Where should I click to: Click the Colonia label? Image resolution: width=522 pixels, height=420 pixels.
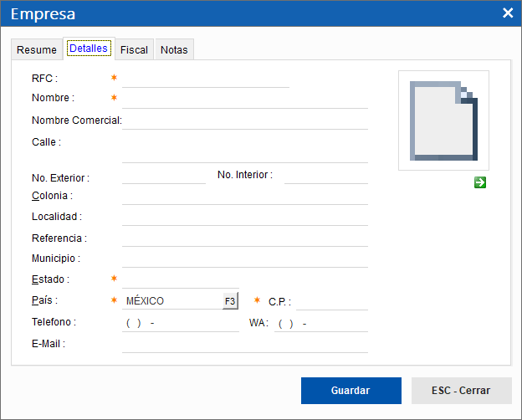52,196
